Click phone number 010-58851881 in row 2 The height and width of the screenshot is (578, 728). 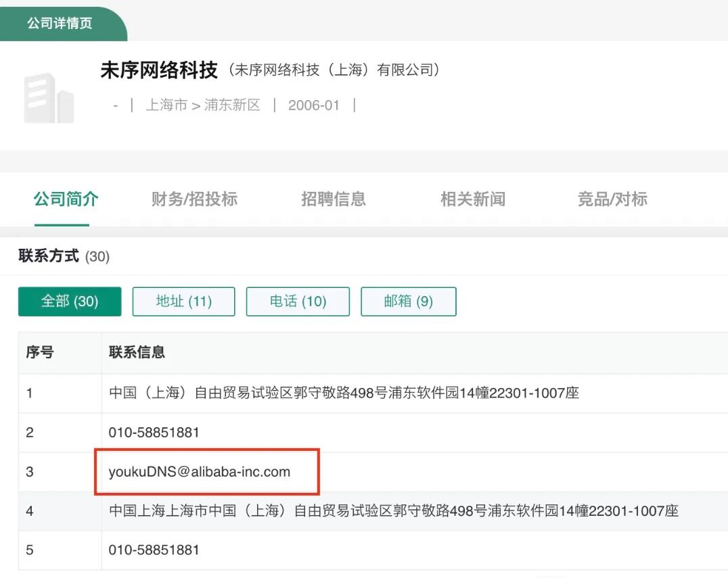[154, 432]
